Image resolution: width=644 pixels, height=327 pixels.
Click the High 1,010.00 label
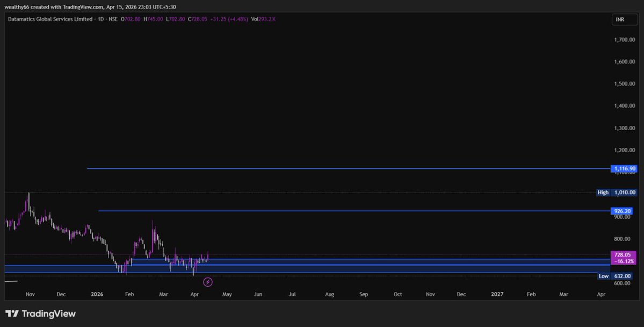[x=617, y=193]
